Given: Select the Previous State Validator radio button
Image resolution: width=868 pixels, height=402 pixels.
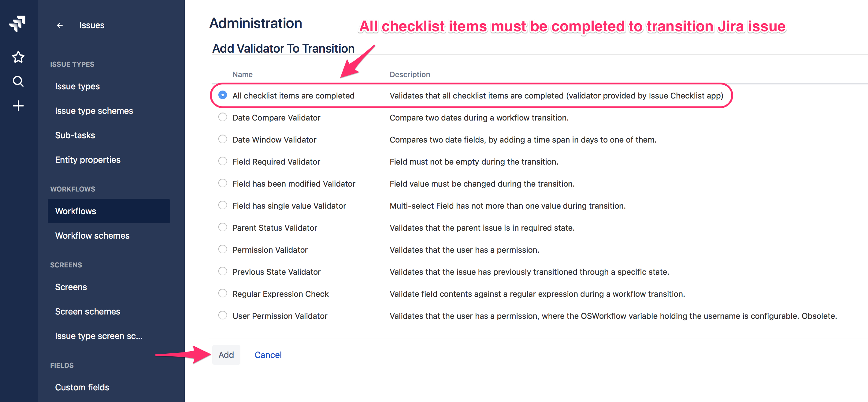Looking at the screenshot, I should coord(222,271).
